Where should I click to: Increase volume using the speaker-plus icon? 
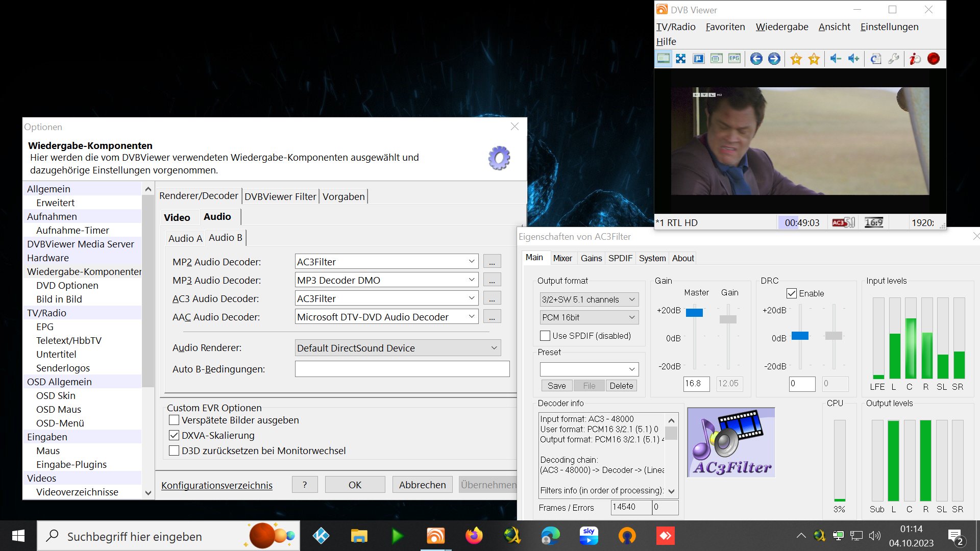point(853,59)
